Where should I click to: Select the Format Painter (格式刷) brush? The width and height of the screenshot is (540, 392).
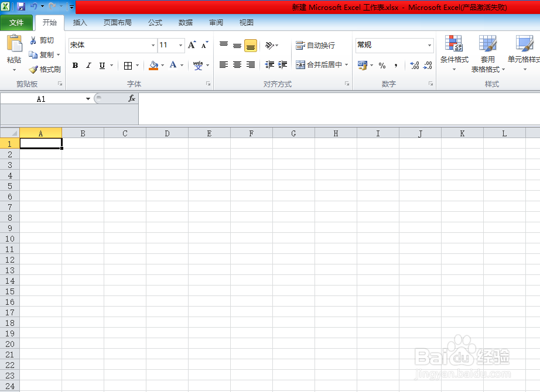45,70
